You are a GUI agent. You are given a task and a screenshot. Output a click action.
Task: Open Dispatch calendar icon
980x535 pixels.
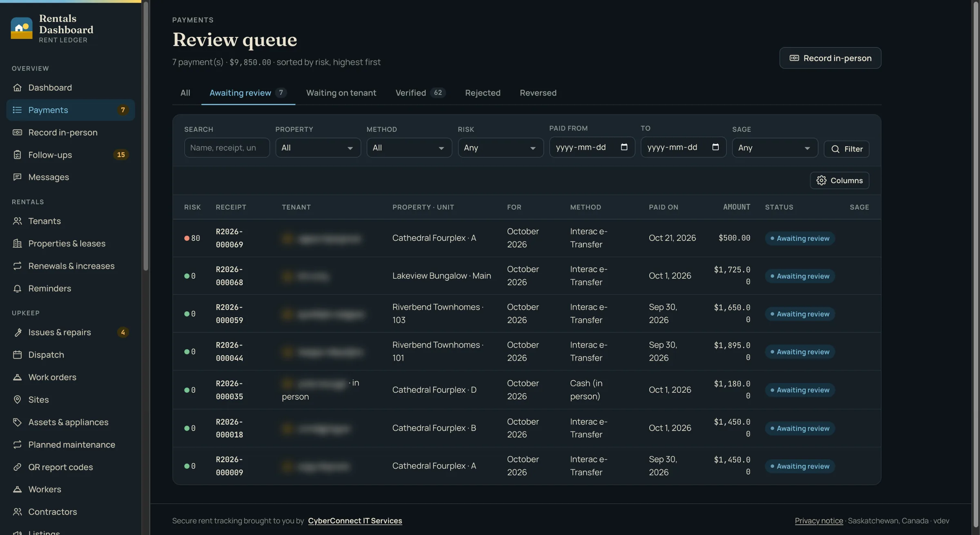17,355
